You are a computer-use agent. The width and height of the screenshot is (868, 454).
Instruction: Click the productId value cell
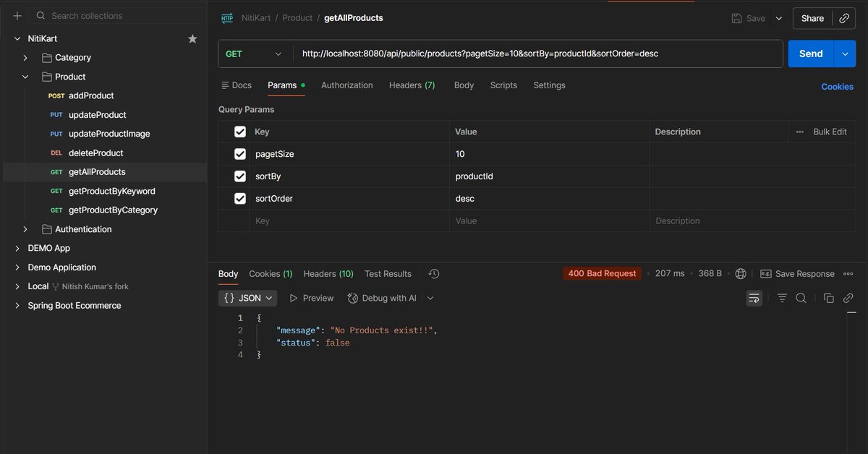[x=549, y=176]
